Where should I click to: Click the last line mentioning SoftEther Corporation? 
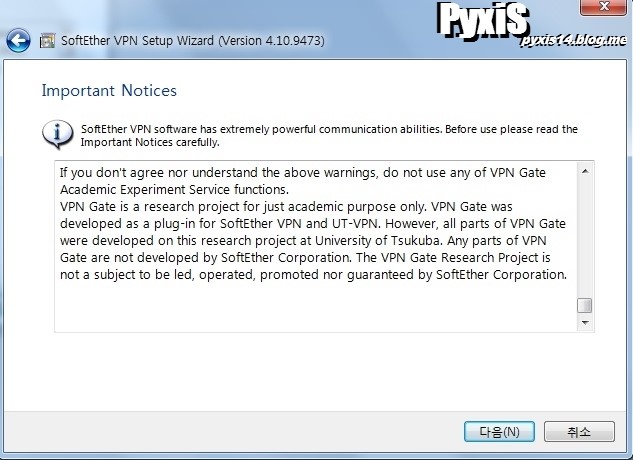click(x=313, y=275)
